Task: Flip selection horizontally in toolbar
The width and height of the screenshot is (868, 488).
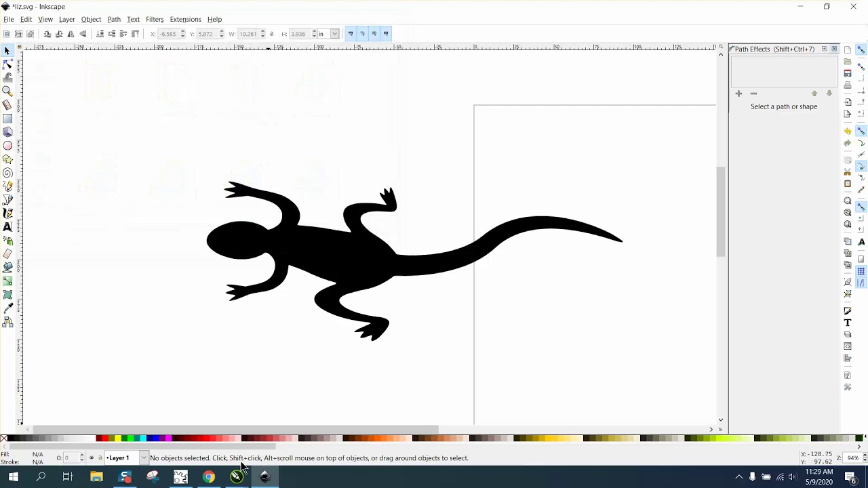Action: 71,34
